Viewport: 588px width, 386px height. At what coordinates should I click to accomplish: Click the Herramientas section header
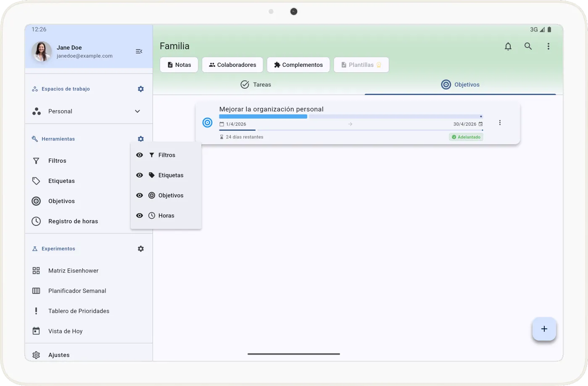[58, 139]
